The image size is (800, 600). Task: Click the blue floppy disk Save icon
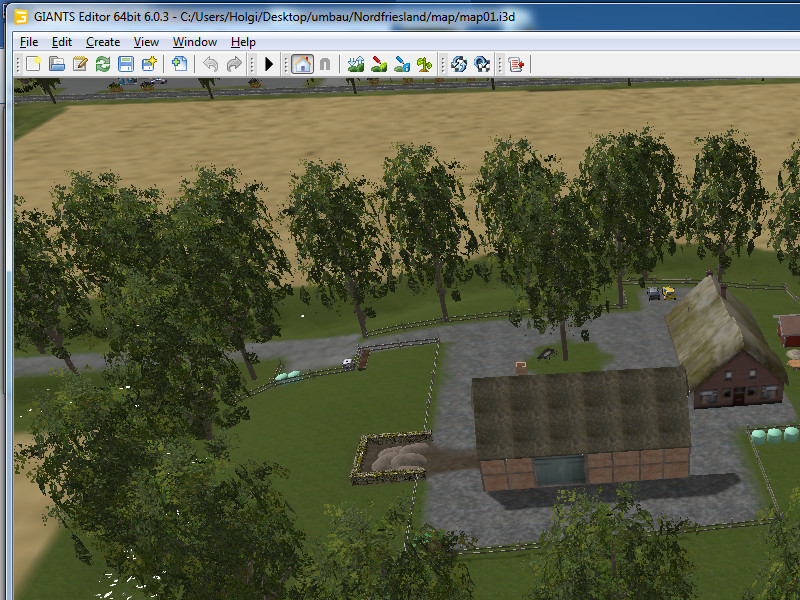(126, 64)
